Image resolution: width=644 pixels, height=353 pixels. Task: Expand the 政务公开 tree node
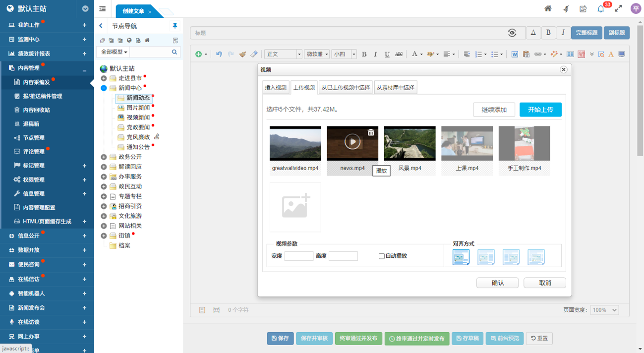[x=104, y=157]
